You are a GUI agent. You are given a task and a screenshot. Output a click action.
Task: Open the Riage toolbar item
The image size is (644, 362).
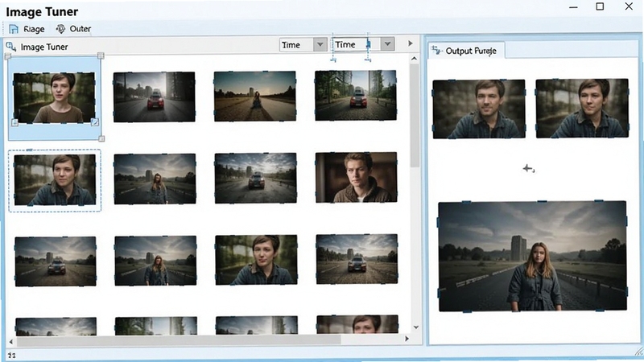(x=27, y=29)
